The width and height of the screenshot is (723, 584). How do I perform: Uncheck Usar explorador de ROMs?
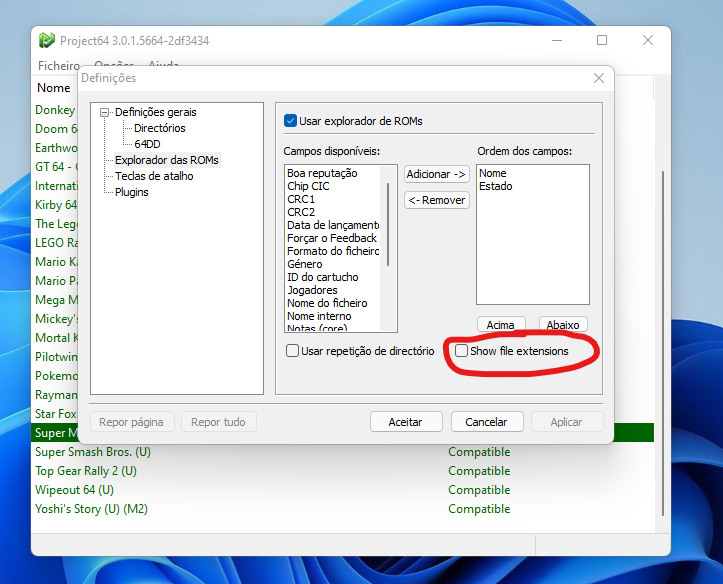coord(290,121)
